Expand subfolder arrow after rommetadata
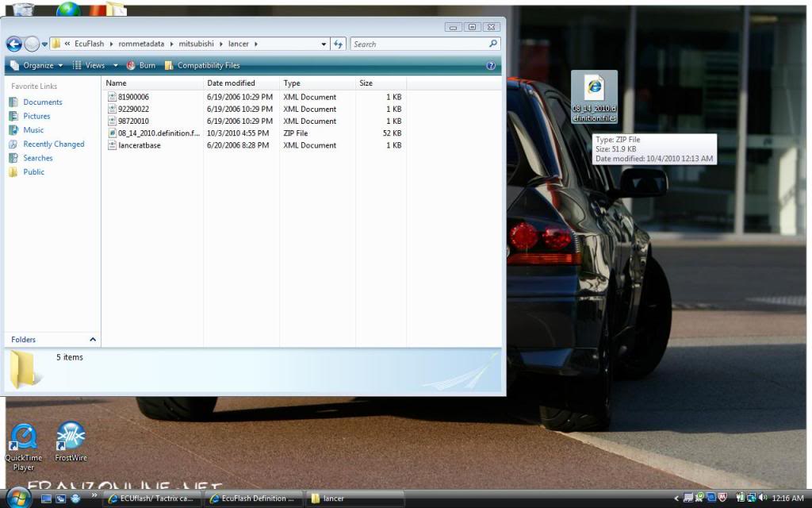The height and width of the screenshot is (508, 812). [171, 44]
